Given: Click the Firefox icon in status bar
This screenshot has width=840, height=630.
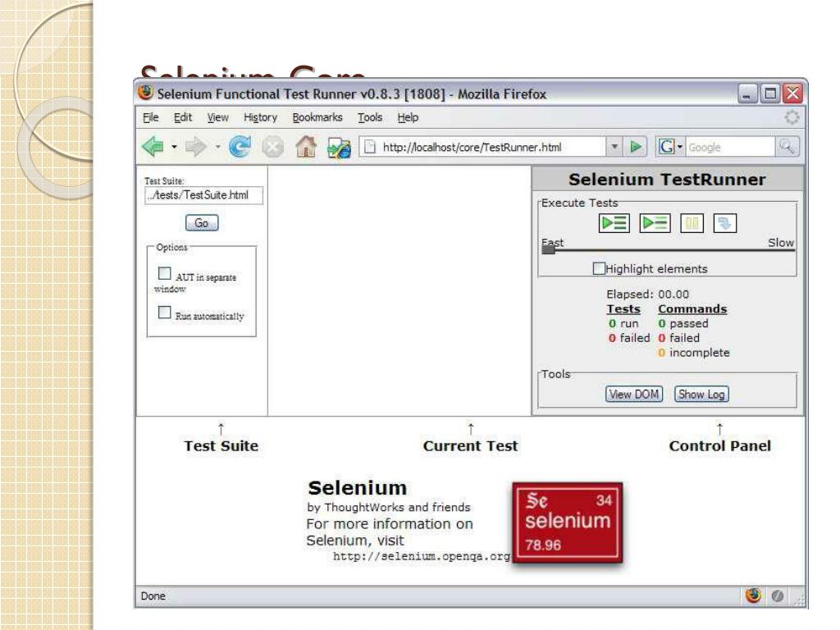Looking at the screenshot, I should pos(753,596).
